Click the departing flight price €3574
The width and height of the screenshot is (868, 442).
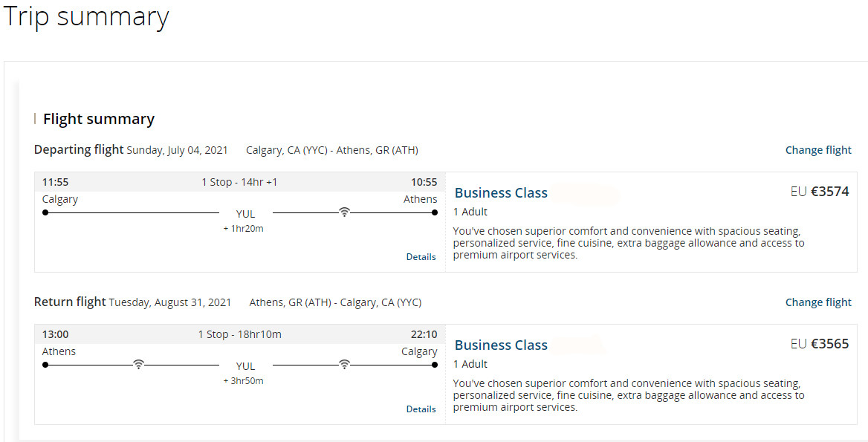tap(820, 192)
